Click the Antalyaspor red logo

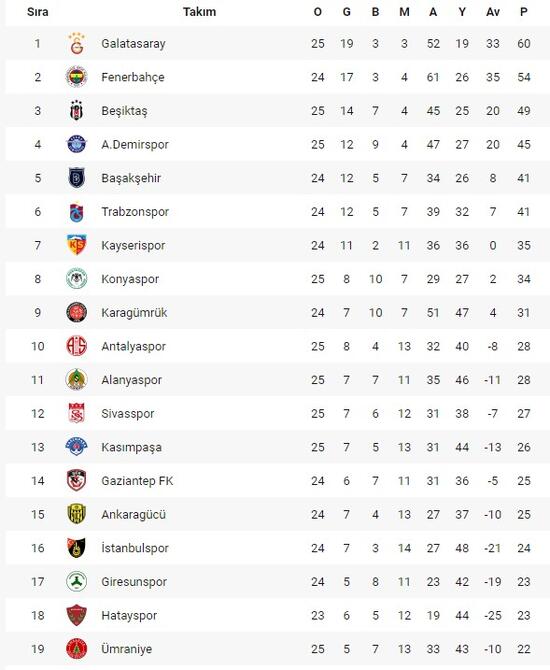tap(77, 346)
